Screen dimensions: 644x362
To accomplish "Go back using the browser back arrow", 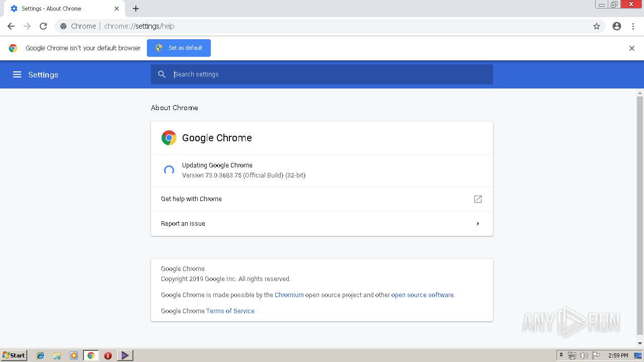I will [x=11, y=26].
